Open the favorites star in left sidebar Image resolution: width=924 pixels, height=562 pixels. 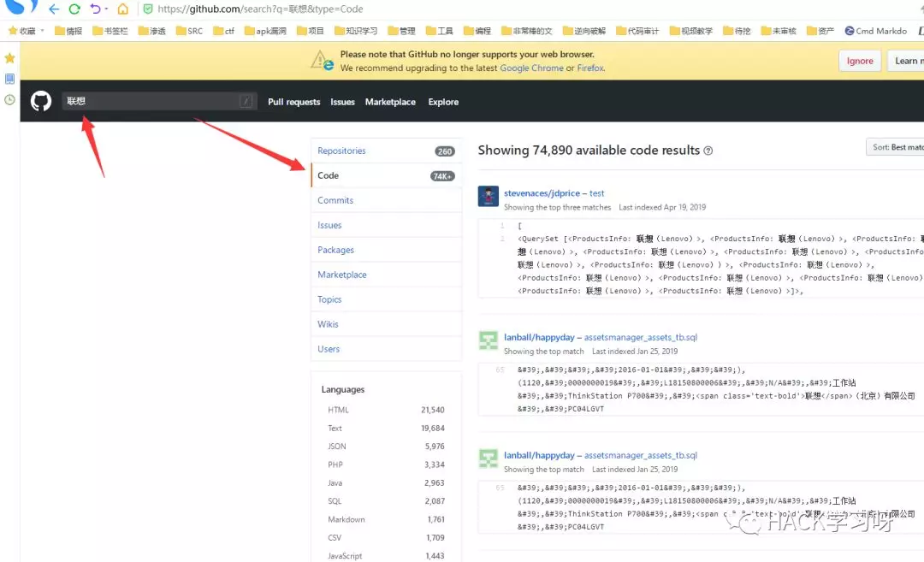click(9, 57)
